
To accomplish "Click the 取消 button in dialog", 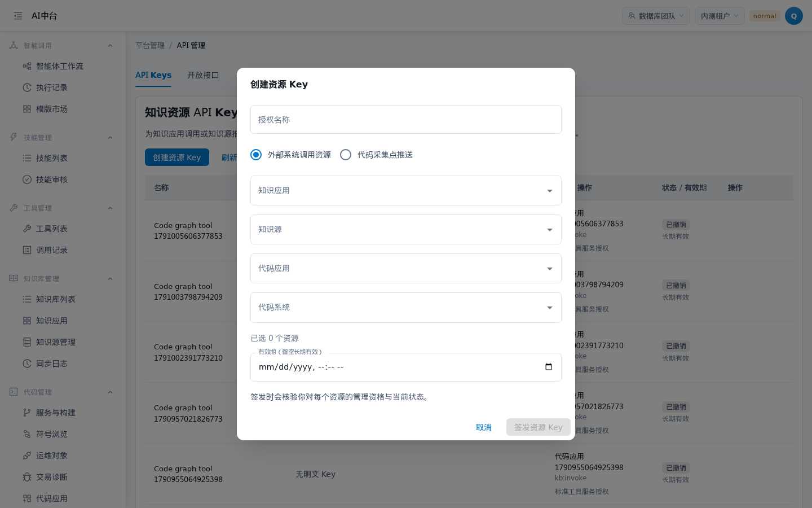I will [x=484, y=427].
